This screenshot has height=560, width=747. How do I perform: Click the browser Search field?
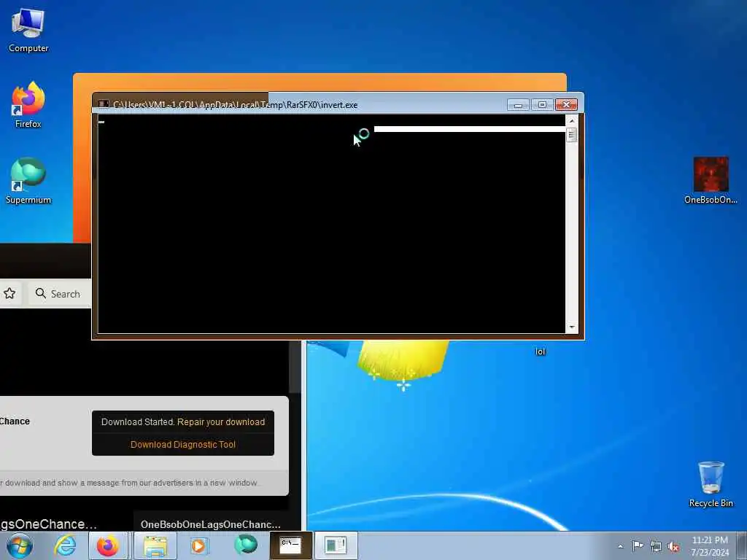pos(60,294)
